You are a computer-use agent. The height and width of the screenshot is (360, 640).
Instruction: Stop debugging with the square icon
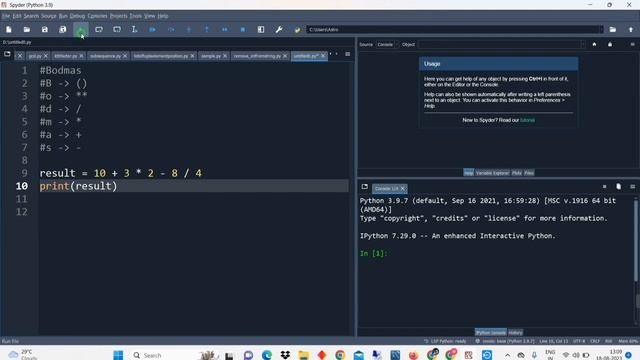[x=242, y=29]
